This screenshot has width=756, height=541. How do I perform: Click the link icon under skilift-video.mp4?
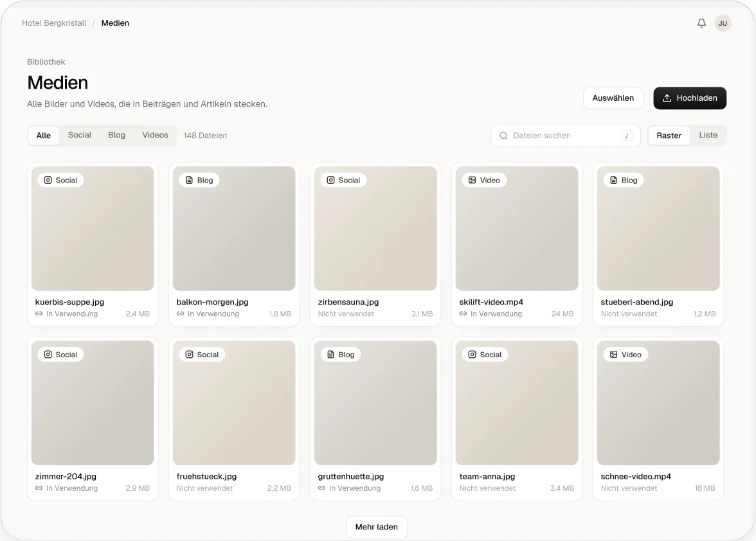point(464,314)
